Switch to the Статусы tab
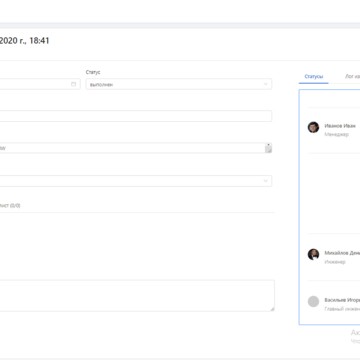 (x=314, y=77)
